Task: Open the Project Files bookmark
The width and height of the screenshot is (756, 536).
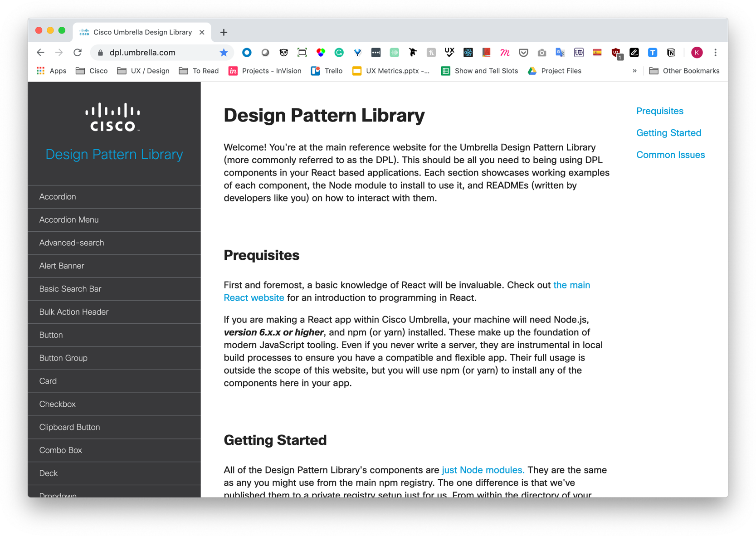Action: pos(555,71)
